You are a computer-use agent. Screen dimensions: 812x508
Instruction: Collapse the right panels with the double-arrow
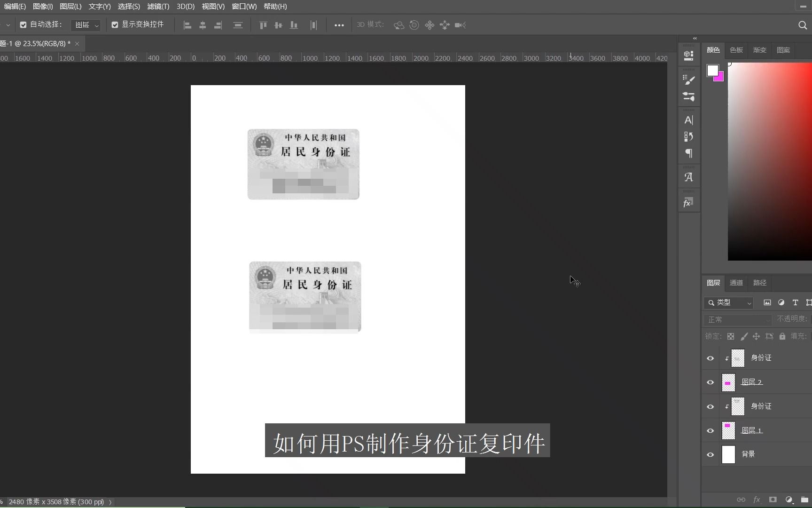(695, 38)
